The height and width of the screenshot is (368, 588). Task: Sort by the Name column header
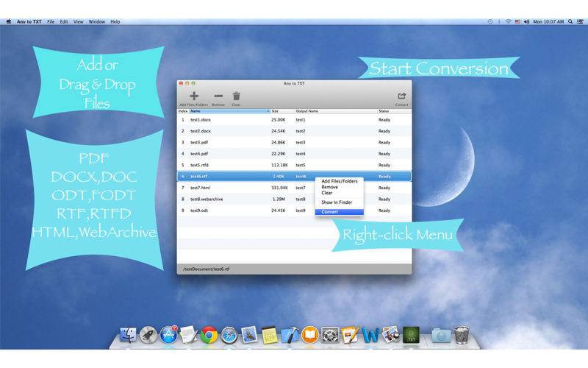pos(229,111)
